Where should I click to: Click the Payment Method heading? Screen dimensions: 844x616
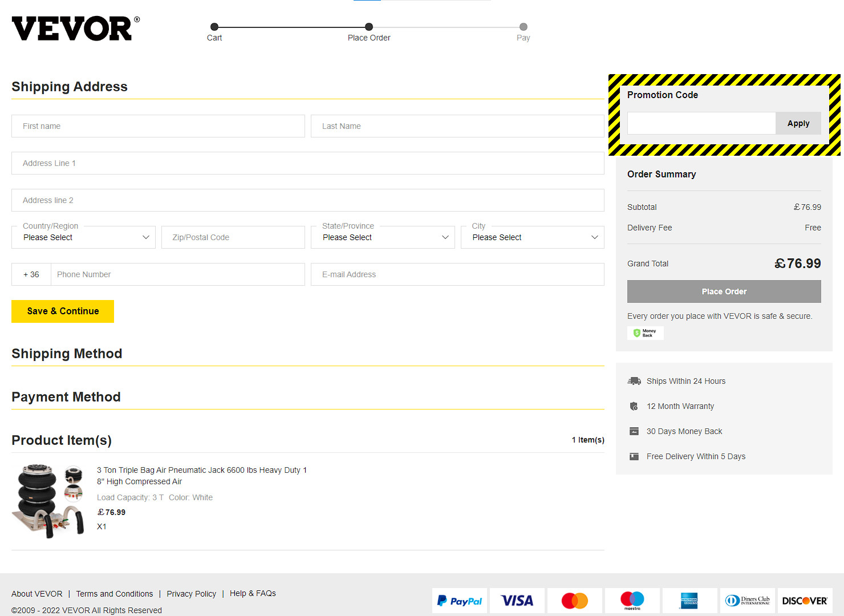coord(66,397)
